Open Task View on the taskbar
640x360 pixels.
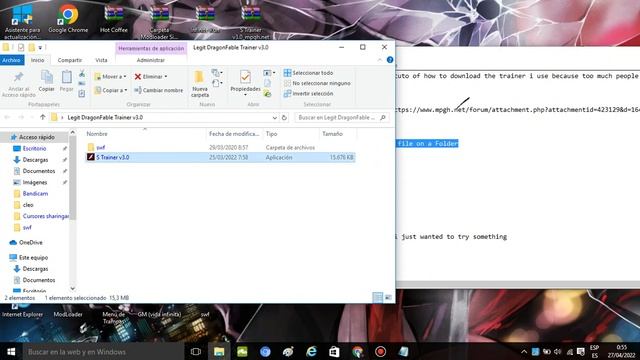[196, 351]
